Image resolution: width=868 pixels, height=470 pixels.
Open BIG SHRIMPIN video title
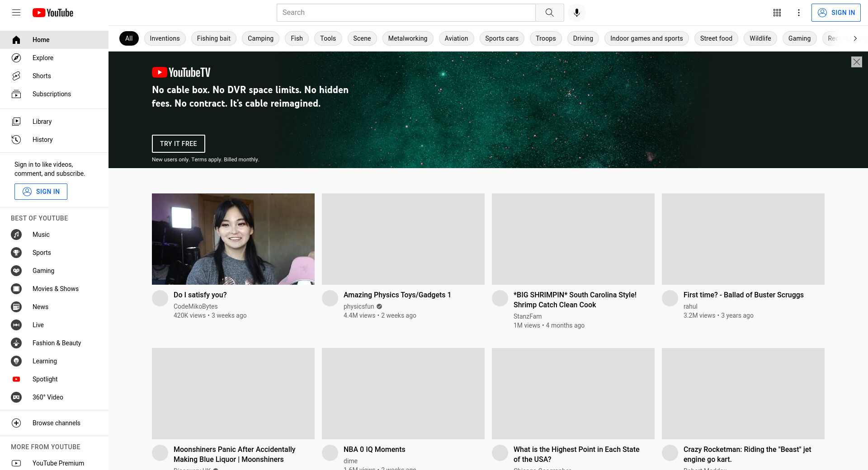tap(575, 300)
